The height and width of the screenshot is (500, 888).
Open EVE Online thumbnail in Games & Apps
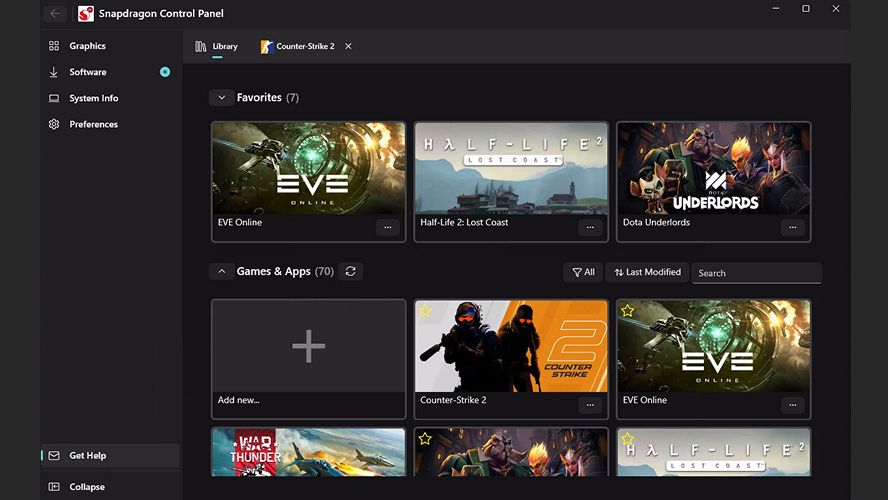(x=714, y=346)
